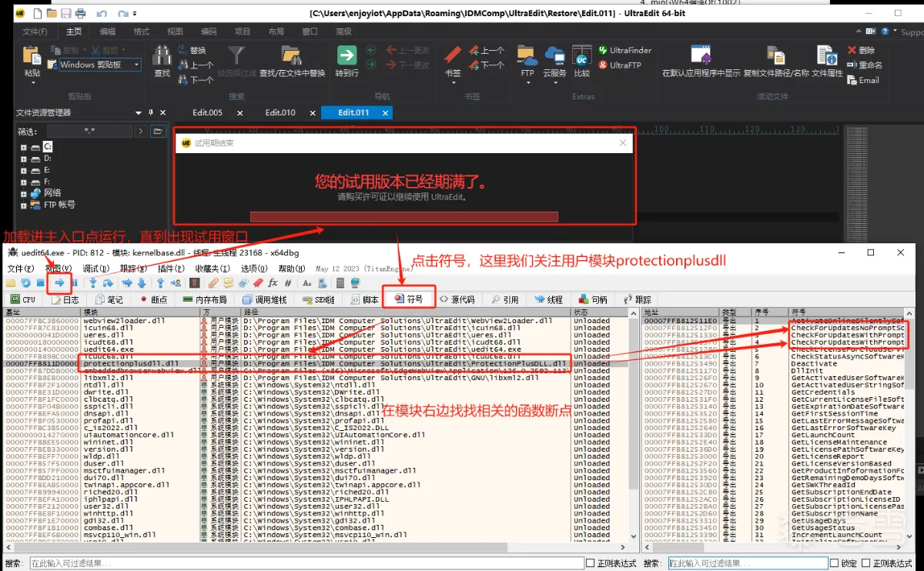The image size is (924, 571).
Task: Expand the D: drive tree node
Action: click(24, 158)
